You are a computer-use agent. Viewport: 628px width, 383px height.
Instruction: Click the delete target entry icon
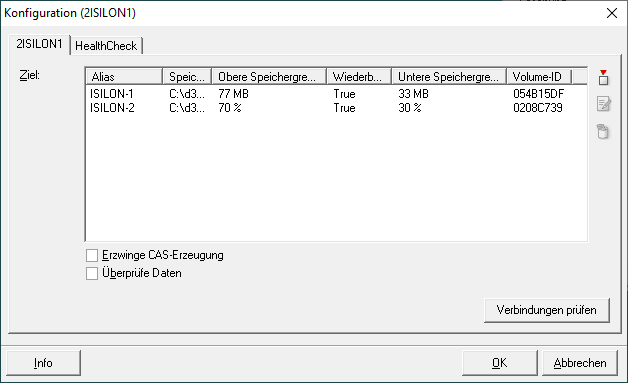coord(603,131)
